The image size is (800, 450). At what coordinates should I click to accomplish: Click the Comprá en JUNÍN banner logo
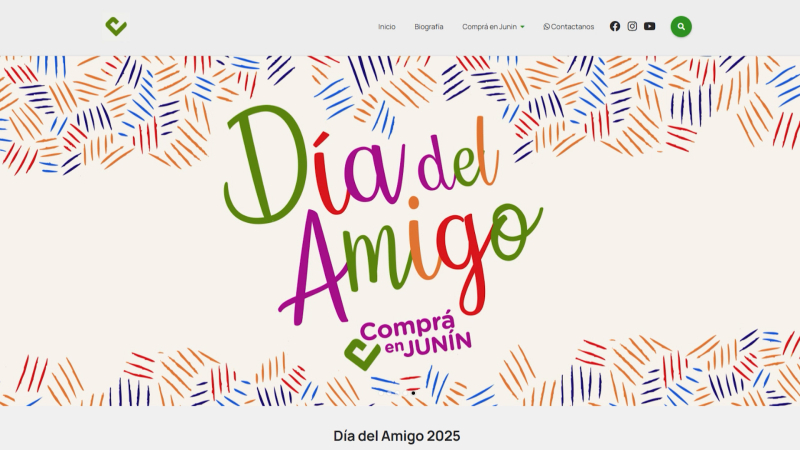click(x=408, y=342)
